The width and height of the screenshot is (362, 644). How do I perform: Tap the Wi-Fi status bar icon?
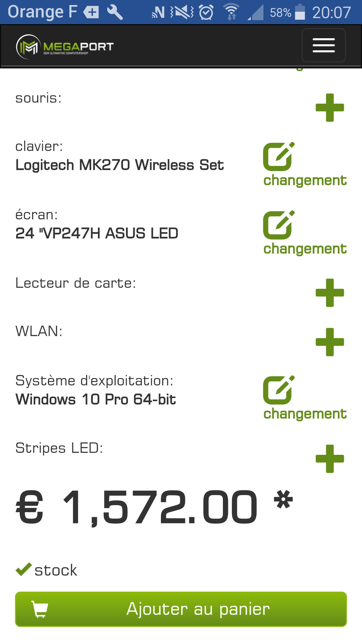pyautogui.click(x=231, y=12)
